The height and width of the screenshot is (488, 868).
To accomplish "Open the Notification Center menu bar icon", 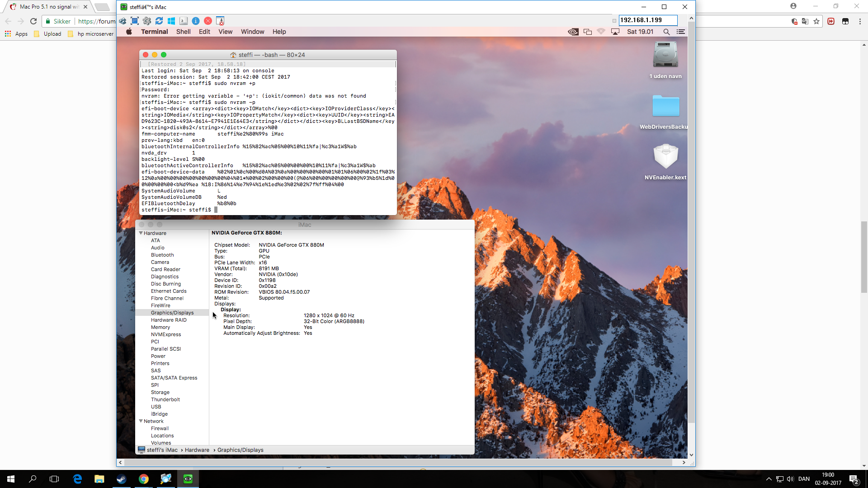I will point(680,32).
